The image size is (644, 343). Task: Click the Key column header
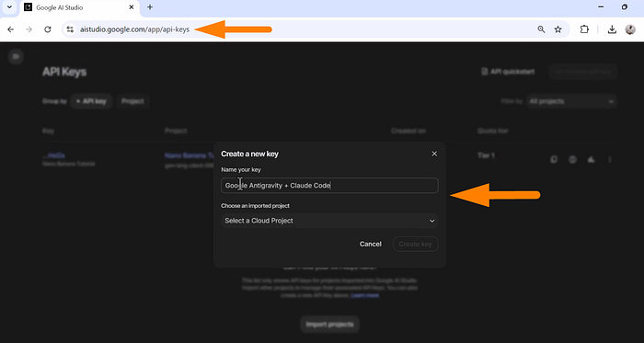pyautogui.click(x=48, y=131)
